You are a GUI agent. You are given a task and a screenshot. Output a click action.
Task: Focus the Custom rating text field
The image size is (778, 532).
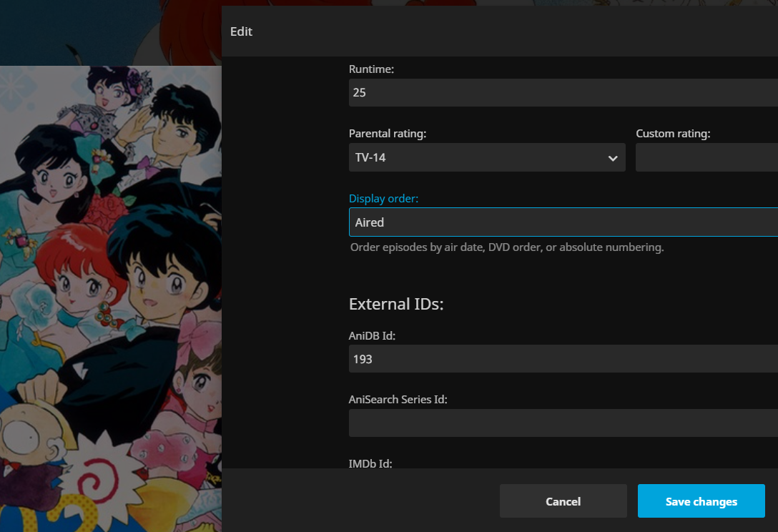(x=706, y=157)
